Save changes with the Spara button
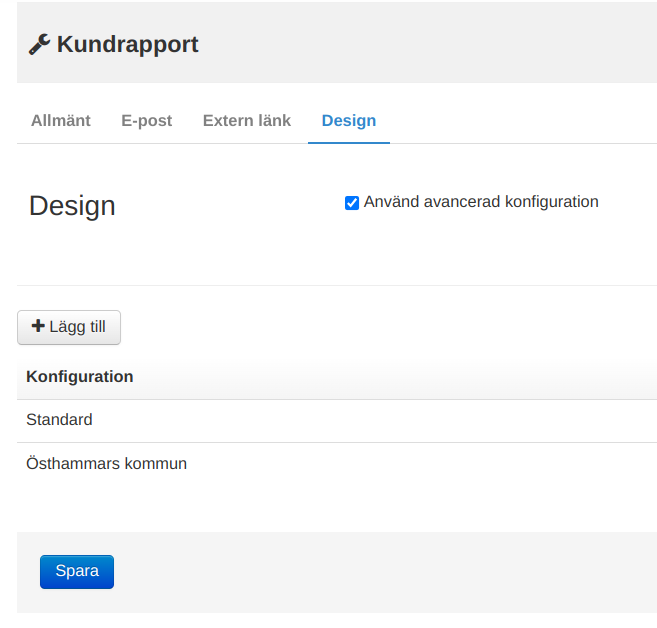 77,572
